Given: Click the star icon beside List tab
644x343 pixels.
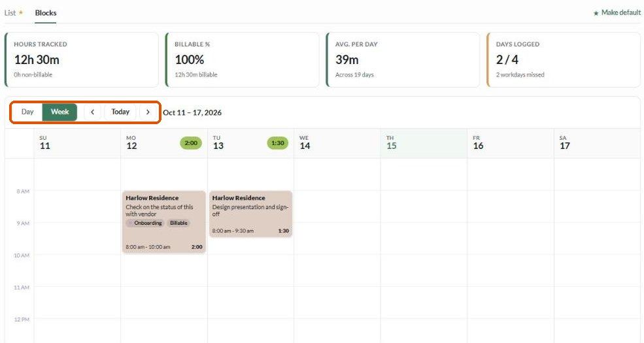Looking at the screenshot, I should 21,12.
